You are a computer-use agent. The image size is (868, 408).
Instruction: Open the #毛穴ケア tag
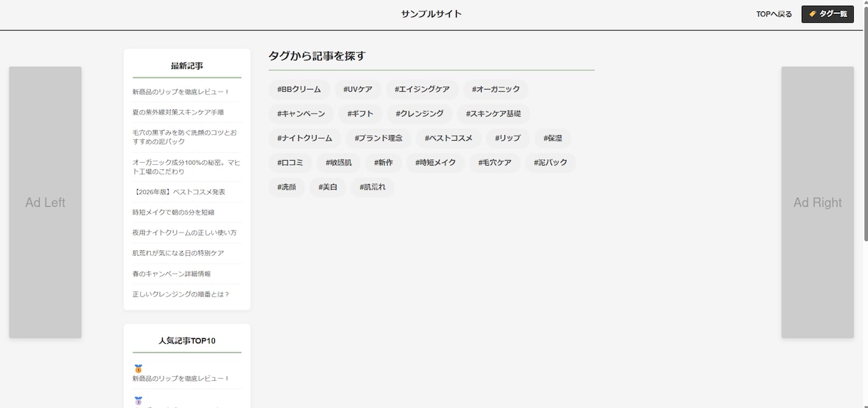tap(494, 163)
